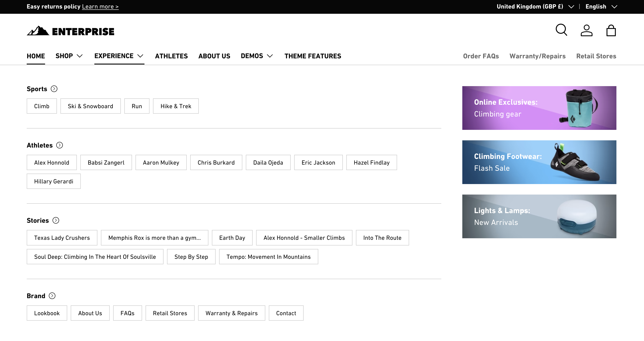Image resolution: width=644 pixels, height=341 pixels.
Task: Select the Climb sport button
Action: coord(42,106)
